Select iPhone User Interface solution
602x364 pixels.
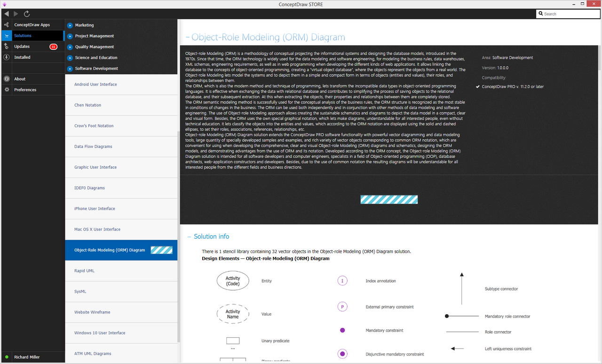pyautogui.click(x=121, y=209)
